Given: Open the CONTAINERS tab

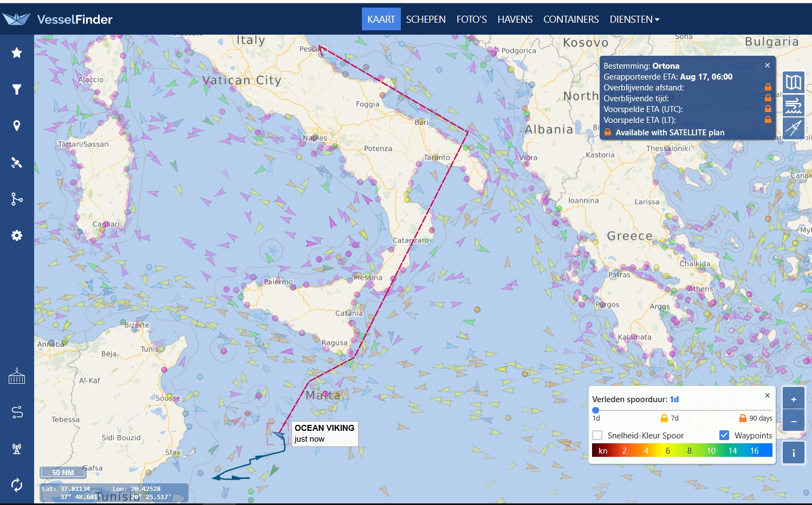Looking at the screenshot, I should (x=571, y=19).
